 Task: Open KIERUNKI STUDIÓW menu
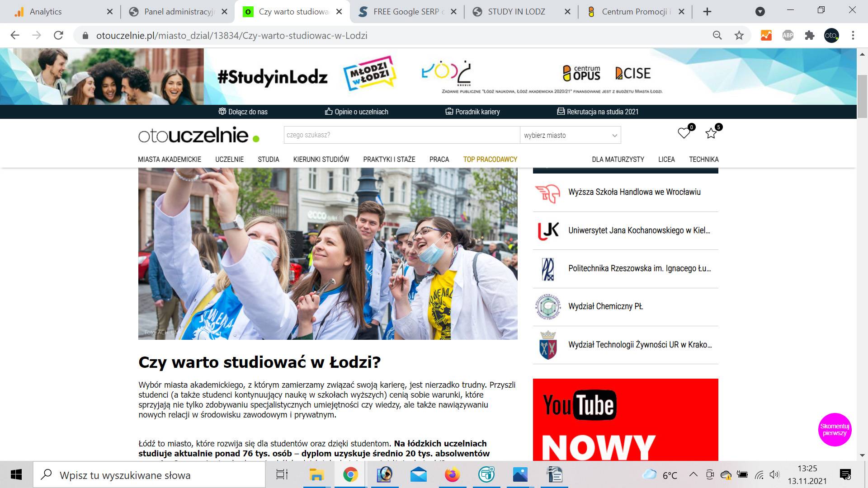(x=321, y=159)
